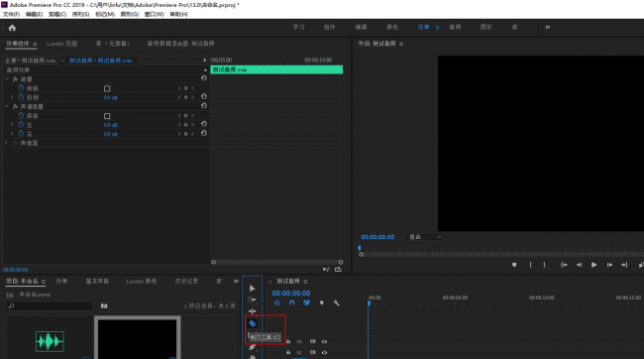This screenshot has width=644, height=359.
Task: Go to Out point in Program Monitor
Action: pyautogui.click(x=624, y=265)
